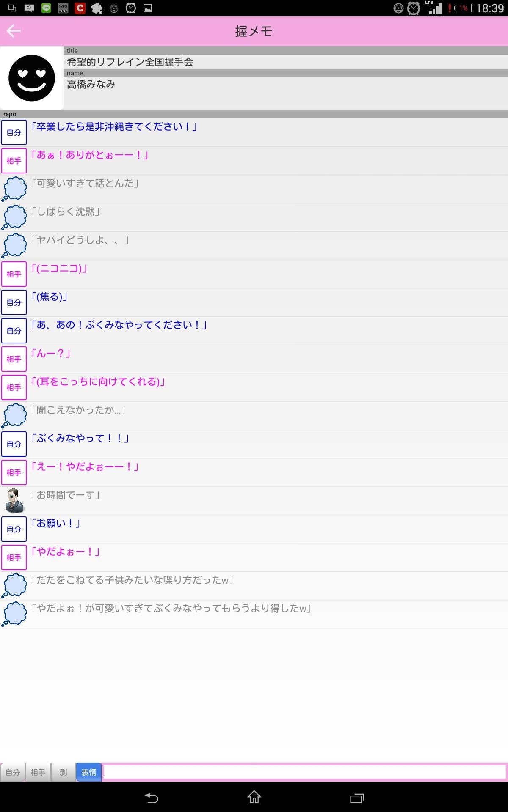The image size is (508, 812).
Task: Tap the Android home button
Action: pos(254,797)
